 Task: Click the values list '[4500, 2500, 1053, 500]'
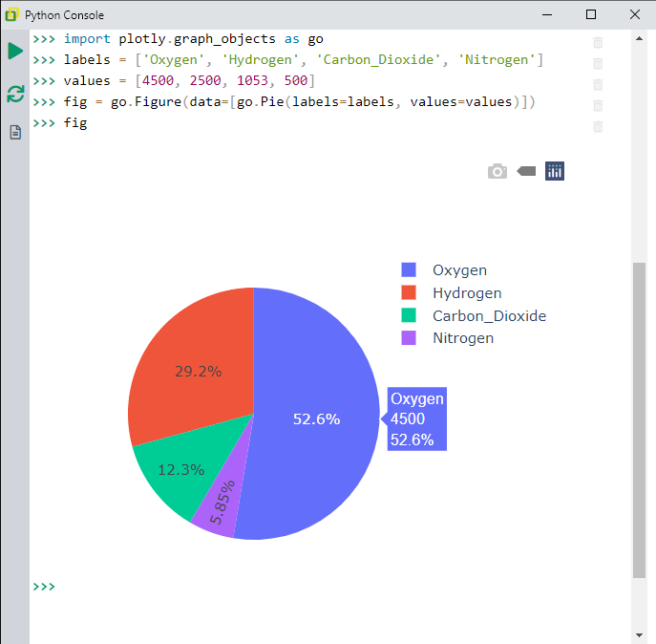[224, 81]
